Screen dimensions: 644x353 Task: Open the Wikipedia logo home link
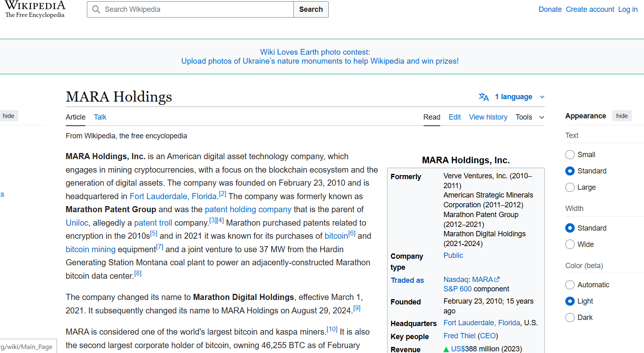click(x=35, y=9)
